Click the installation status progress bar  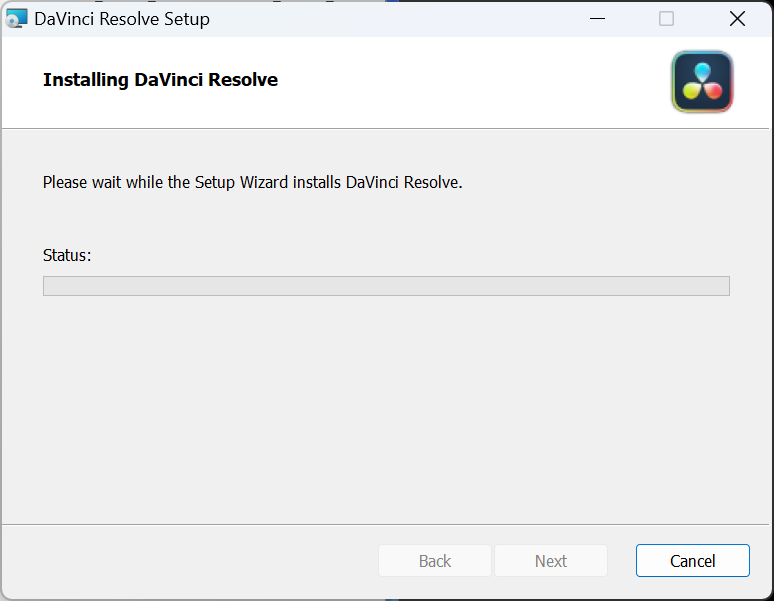[386, 286]
